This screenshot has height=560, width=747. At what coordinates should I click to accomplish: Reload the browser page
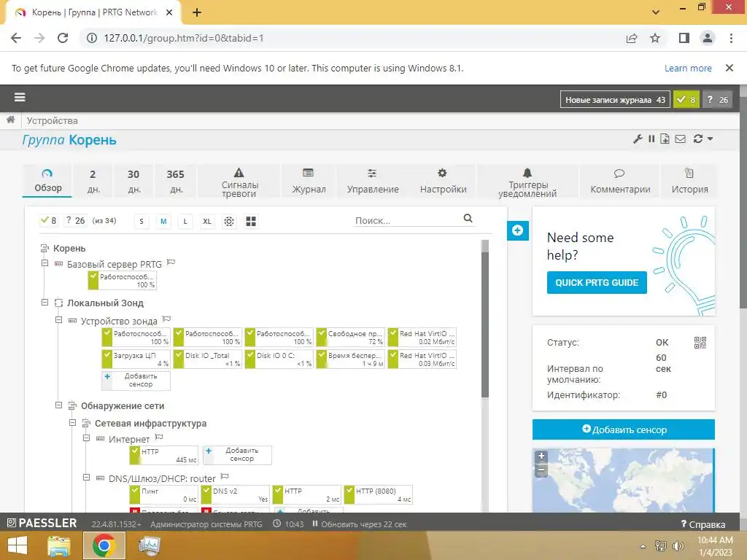tap(63, 38)
